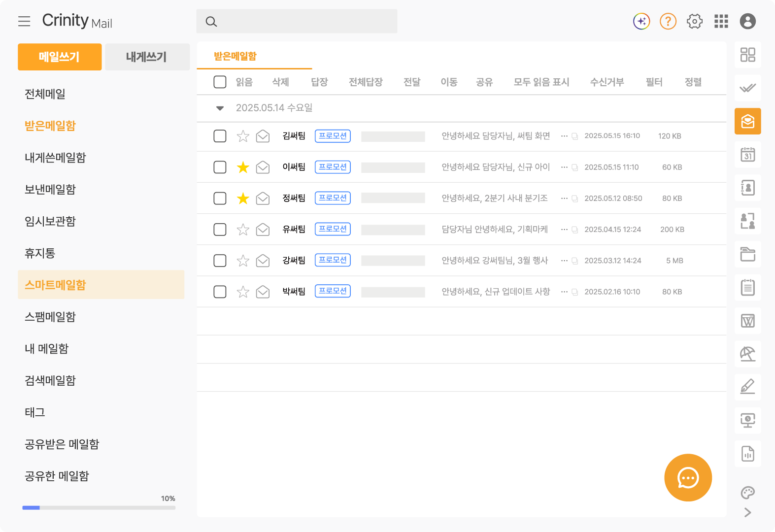Open the dashboard widgets icon in right sidebar

coord(748,55)
